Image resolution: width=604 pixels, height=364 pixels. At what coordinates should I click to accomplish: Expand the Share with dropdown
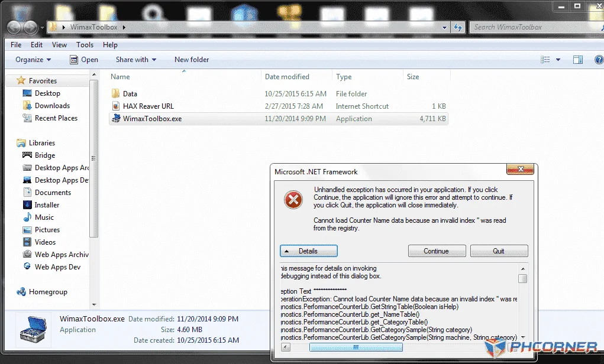click(136, 60)
